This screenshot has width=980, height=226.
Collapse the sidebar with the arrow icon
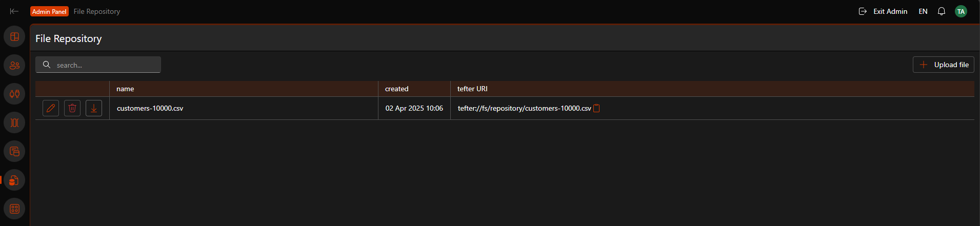click(x=14, y=11)
